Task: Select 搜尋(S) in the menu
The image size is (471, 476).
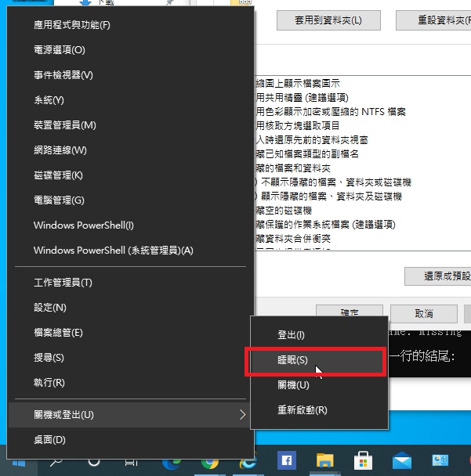Action: coord(131,358)
